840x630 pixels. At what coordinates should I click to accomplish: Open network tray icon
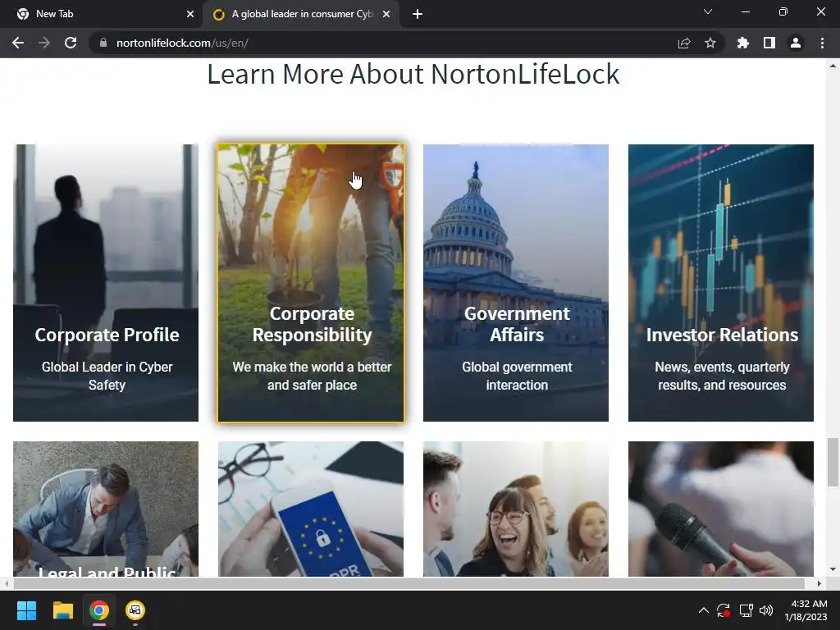coord(746,610)
